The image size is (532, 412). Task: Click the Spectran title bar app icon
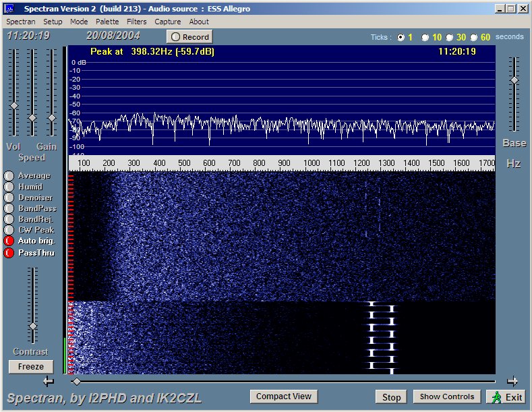click(9, 9)
